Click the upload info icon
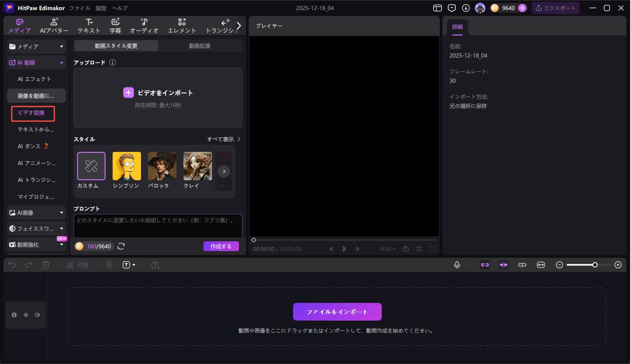Image resolution: width=630 pixels, height=364 pixels. (x=113, y=62)
